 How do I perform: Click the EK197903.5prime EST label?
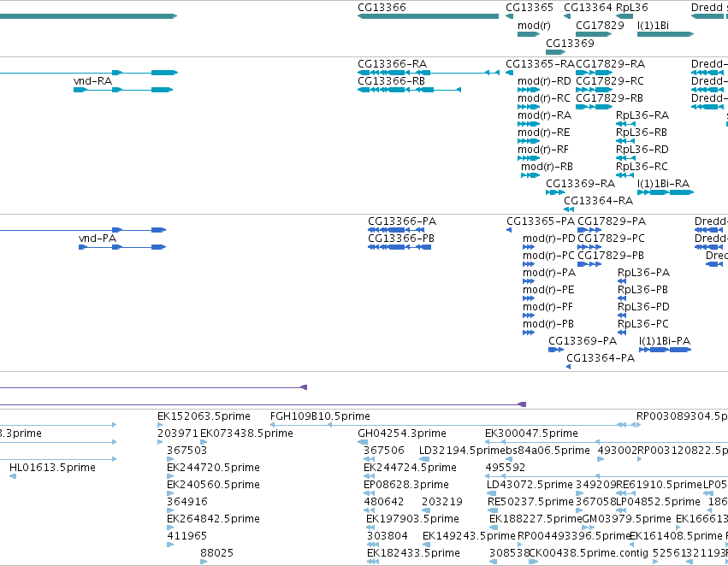point(412,519)
